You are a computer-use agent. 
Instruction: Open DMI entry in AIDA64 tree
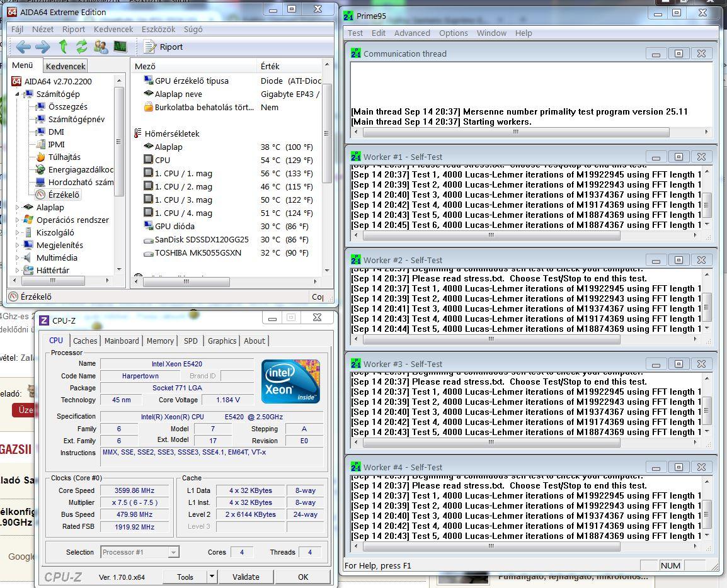(56, 132)
